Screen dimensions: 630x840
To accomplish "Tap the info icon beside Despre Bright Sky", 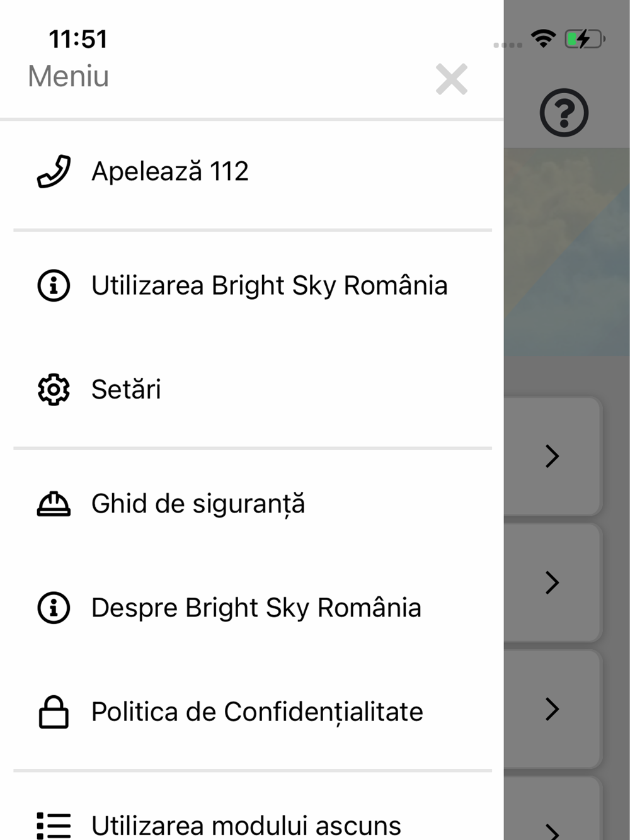I will coord(54,608).
